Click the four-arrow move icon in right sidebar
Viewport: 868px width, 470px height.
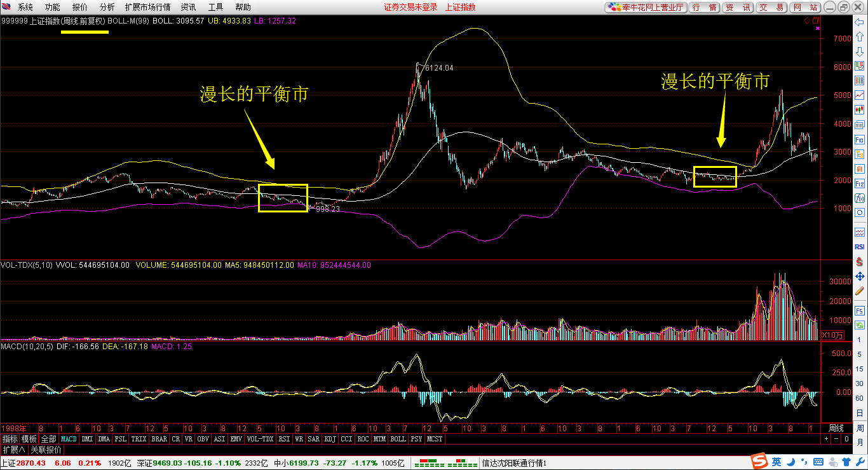pos(859,275)
